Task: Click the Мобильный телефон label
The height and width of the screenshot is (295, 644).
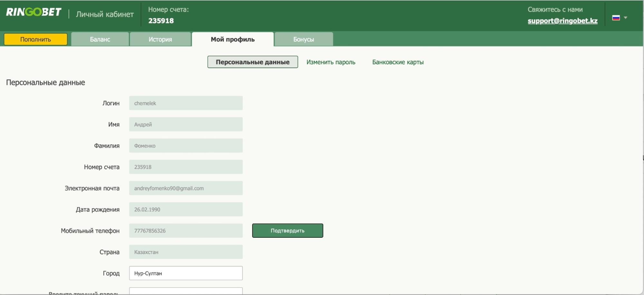Action: pyautogui.click(x=90, y=231)
